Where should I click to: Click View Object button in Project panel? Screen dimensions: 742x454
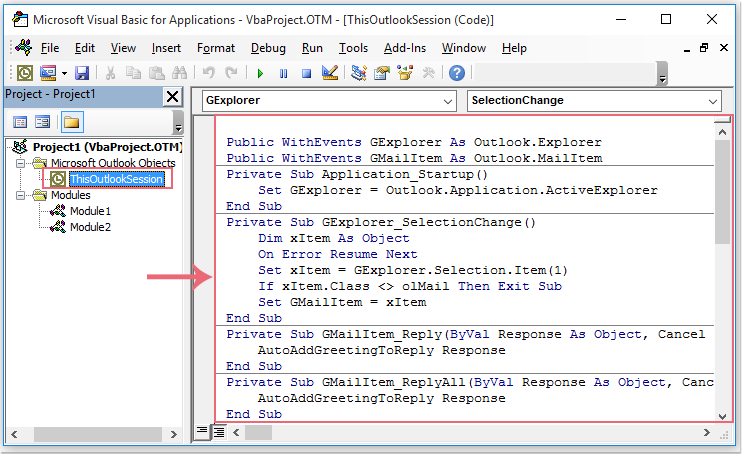(x=43, y=122)
